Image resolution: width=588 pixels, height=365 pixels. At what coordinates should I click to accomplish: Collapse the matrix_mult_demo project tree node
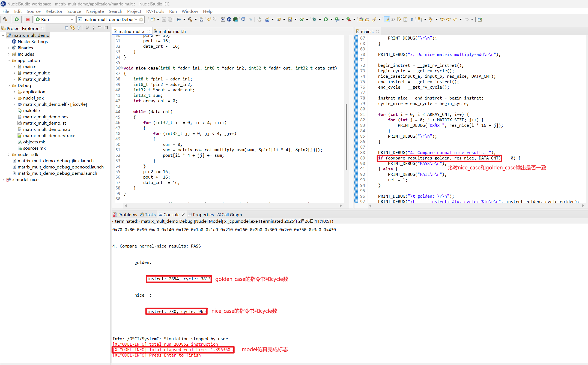click(3, 35)
